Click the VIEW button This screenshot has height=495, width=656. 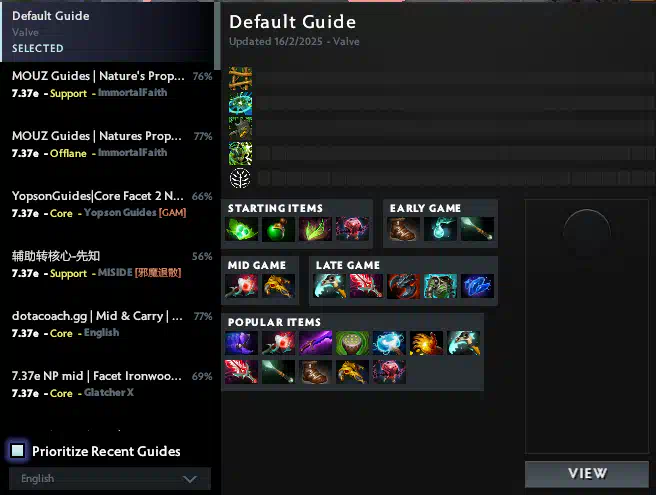coord(587,474)
